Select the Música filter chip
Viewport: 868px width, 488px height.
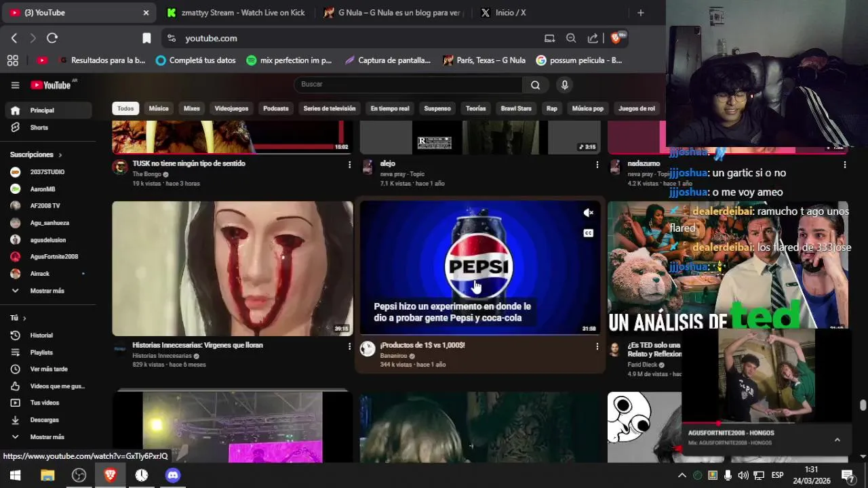(x=159, y=108)
